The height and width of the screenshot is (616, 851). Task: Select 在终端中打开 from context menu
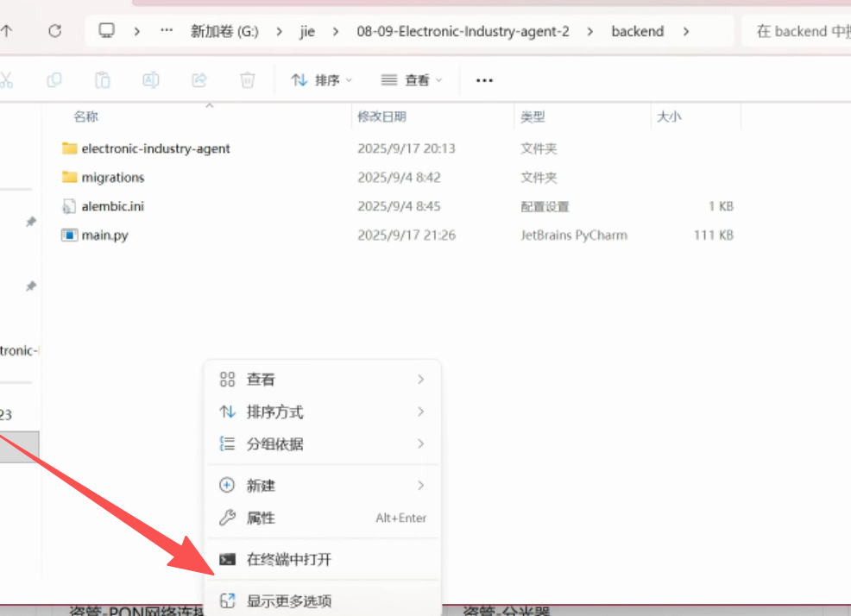tap(288, 560)
